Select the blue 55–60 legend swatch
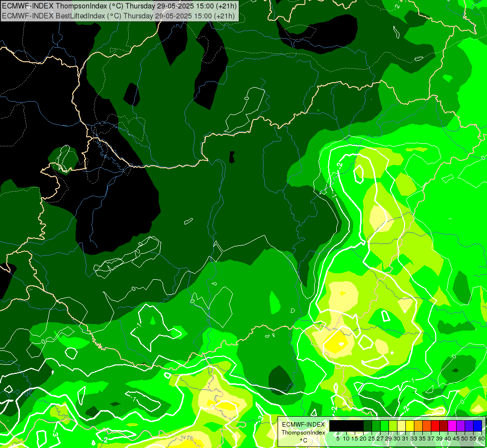487x448 pixels. (478, 426)
